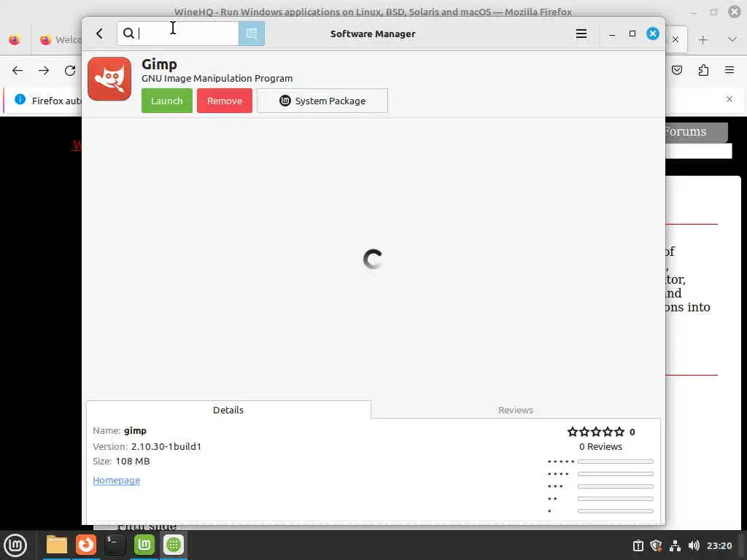Click the Firefox notification info icon
Image resolution: width=747 pixels, height=560 pixels.
pyautogui.click(x=20, y=99)
